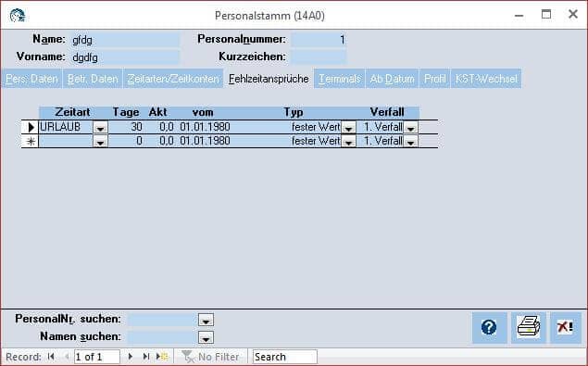Open KST-Wechsel tab
The height and width of the screenshot is (366, 588).
pyautogui.click(x=486, y=79)
